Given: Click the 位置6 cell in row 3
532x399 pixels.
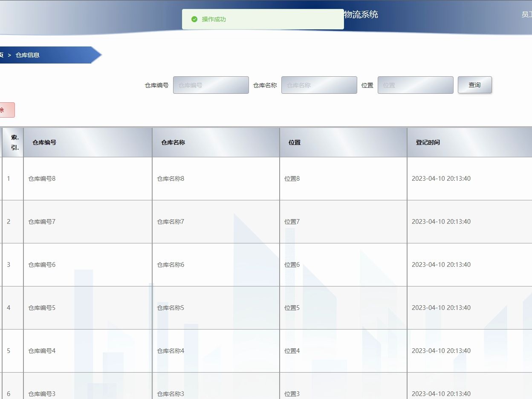Looking at the screenshot, I should (291, 264).
